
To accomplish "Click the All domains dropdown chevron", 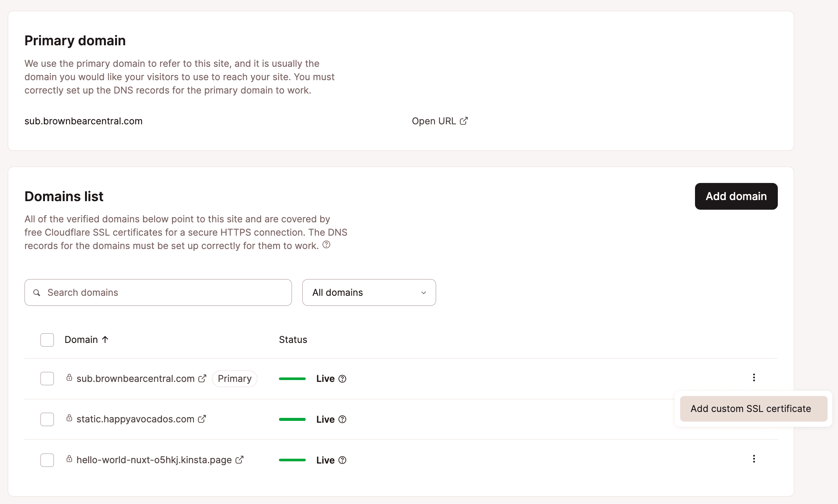I will pyautogui.click(x=423, y=292).
